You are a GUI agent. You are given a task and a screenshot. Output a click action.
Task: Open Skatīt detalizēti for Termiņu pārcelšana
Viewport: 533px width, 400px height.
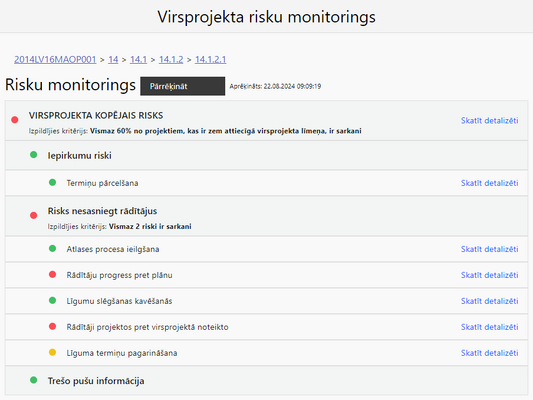pos(489,183)
